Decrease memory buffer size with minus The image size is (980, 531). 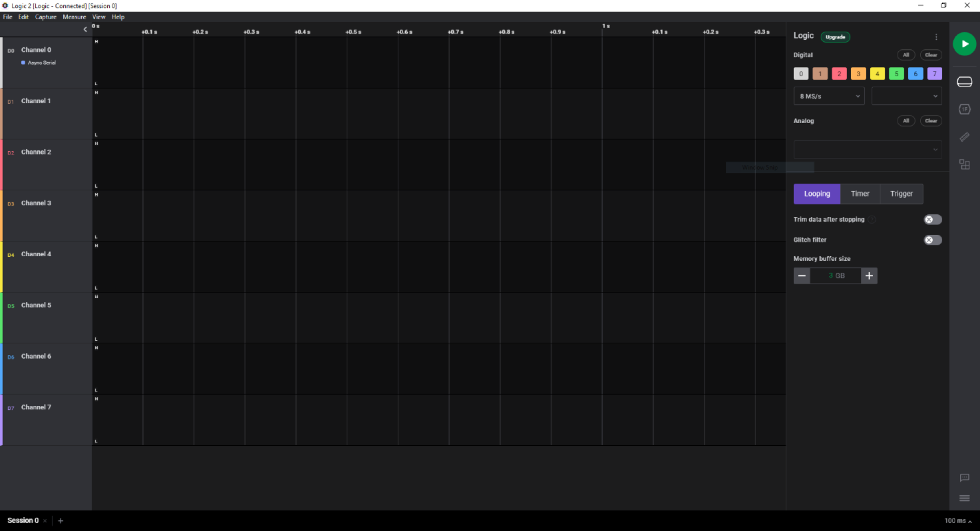point(802,276)
